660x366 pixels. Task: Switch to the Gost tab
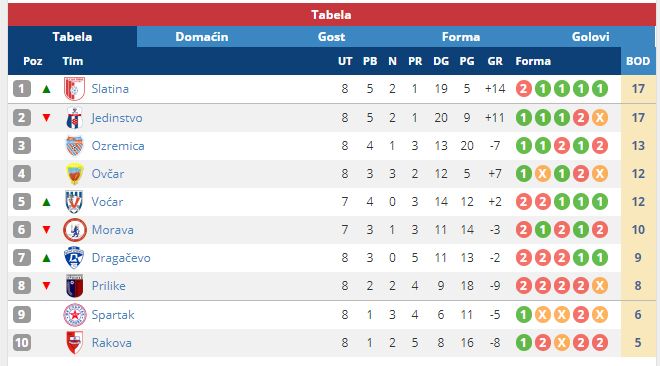click(x=331, y=37)
